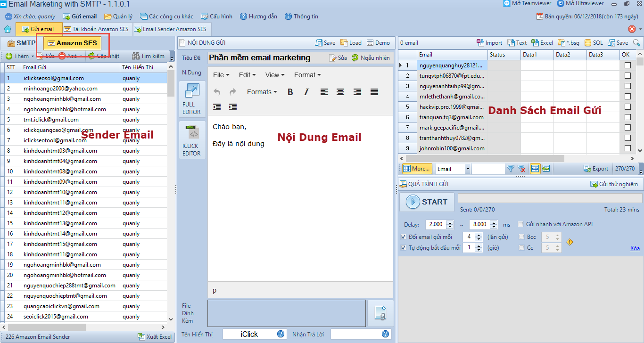
Task: Toggle Đổi email gửi mỗi checkbox
Action: (403, 237)
